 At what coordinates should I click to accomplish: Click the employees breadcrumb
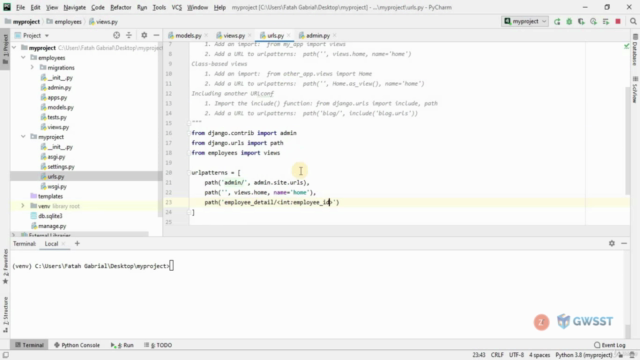coord(64,22)
